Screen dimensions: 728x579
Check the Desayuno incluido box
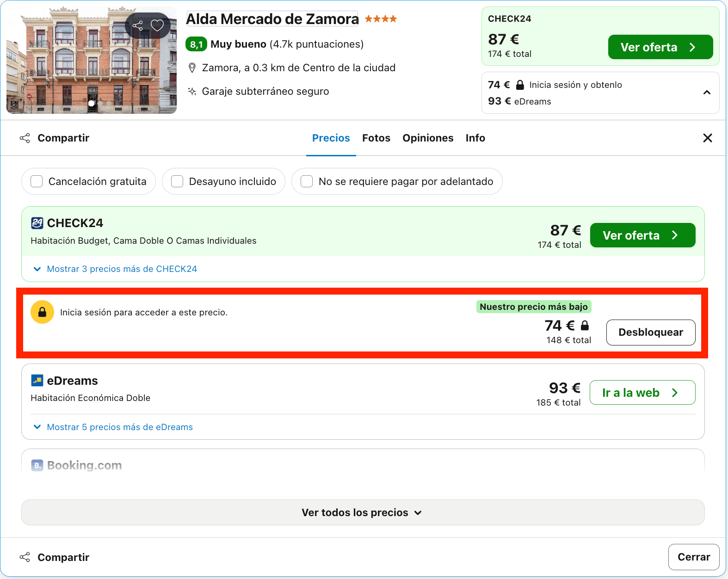pos(177,181)
